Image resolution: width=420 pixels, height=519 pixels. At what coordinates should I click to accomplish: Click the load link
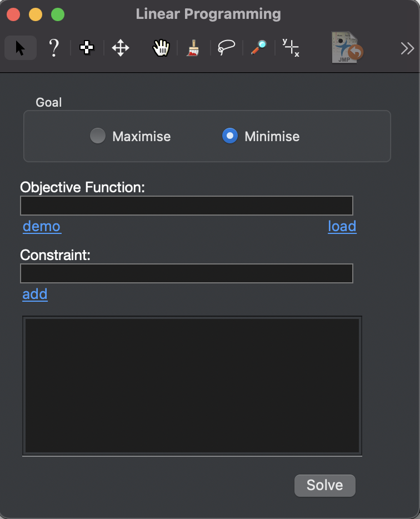[342, 226]
